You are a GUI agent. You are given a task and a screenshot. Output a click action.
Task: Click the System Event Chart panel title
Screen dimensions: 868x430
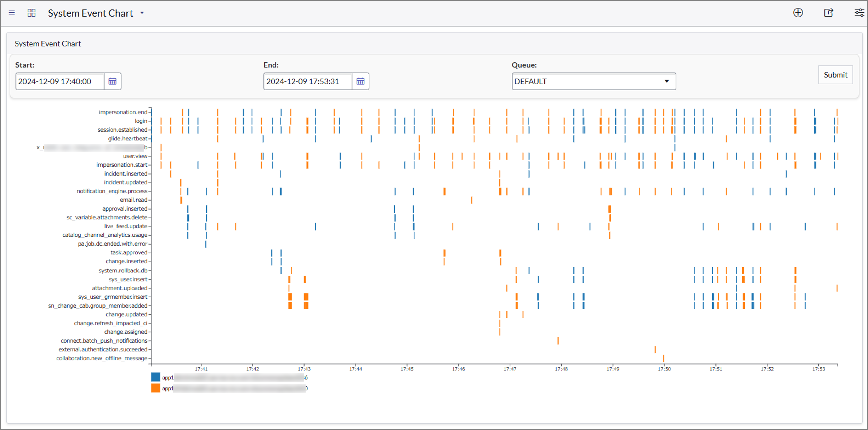pos(48,44)
